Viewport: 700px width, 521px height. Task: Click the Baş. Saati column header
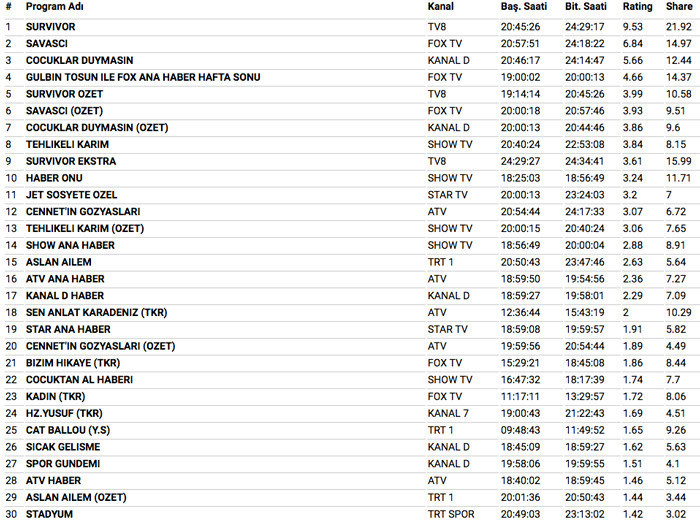(x=522, y=7)
